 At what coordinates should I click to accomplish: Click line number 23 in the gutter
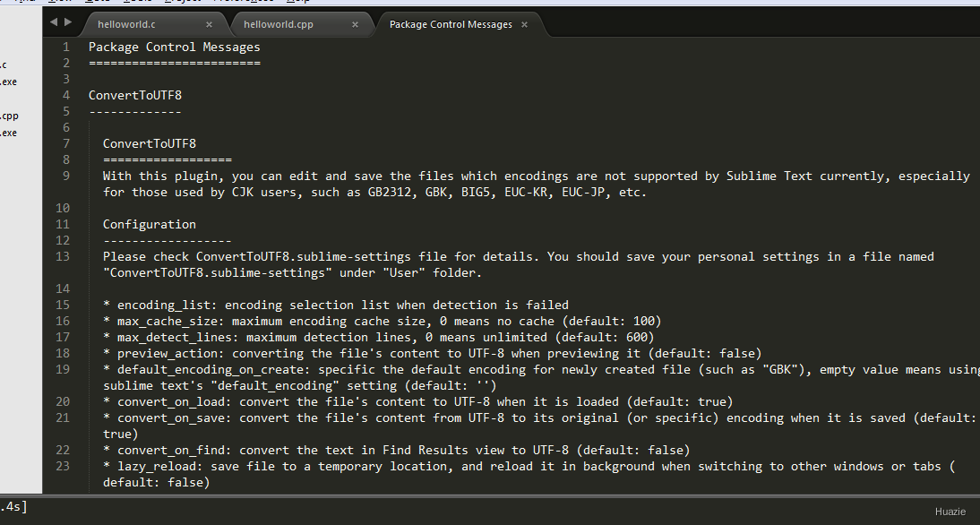[x=62, y=466]
